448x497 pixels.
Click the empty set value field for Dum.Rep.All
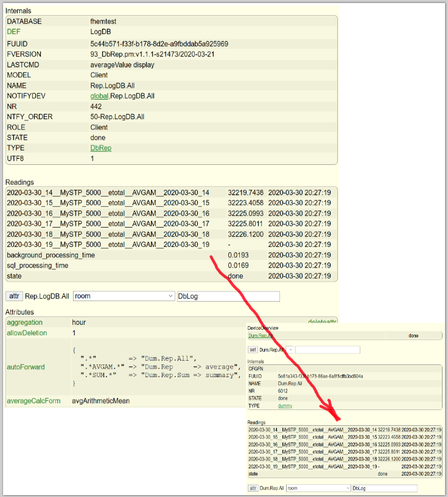(327, 350)
